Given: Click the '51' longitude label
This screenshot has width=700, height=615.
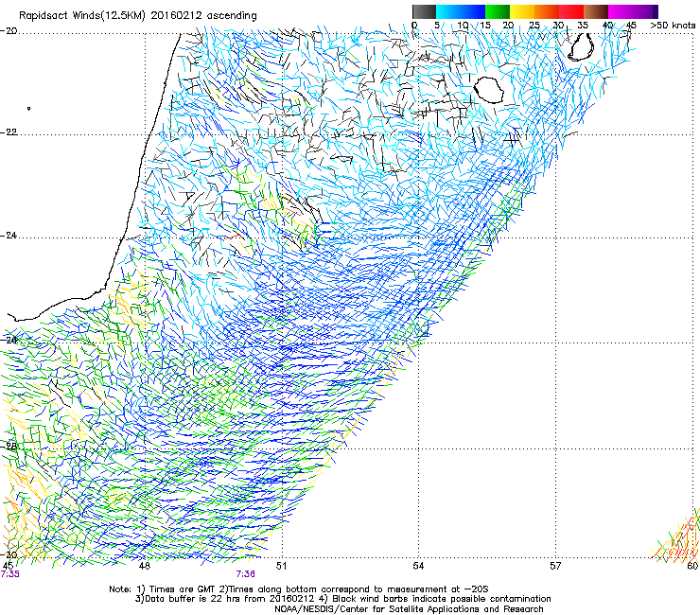Looking at the screenshot, I should tap(281, 566).
